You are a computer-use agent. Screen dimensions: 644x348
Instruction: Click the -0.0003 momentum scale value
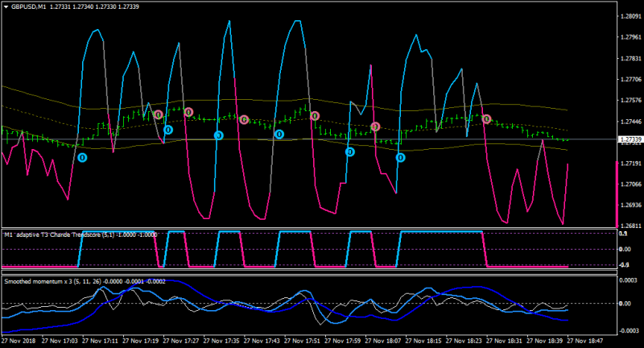(x=628, y=331)
